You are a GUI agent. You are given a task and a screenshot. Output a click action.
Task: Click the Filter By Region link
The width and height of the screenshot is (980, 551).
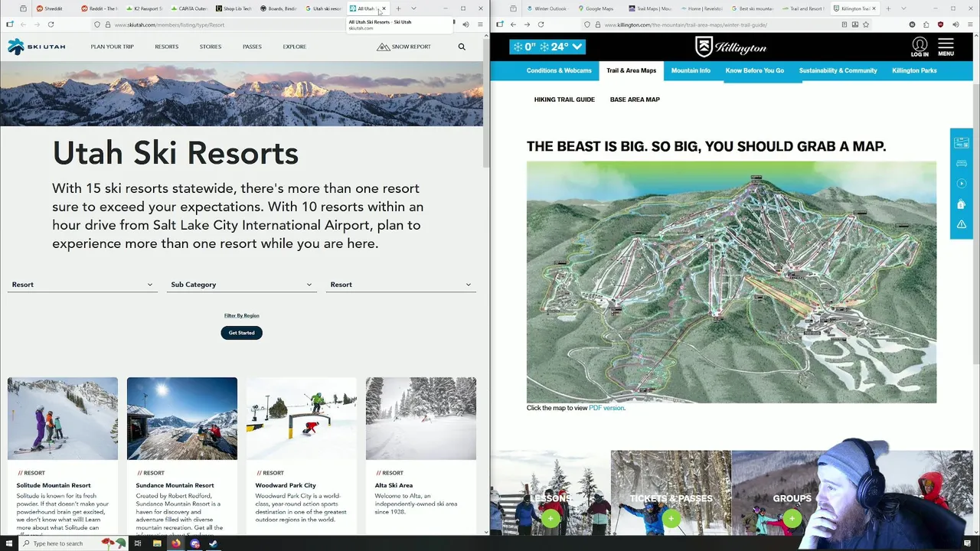pyautogui.click(x=241, y=315)
